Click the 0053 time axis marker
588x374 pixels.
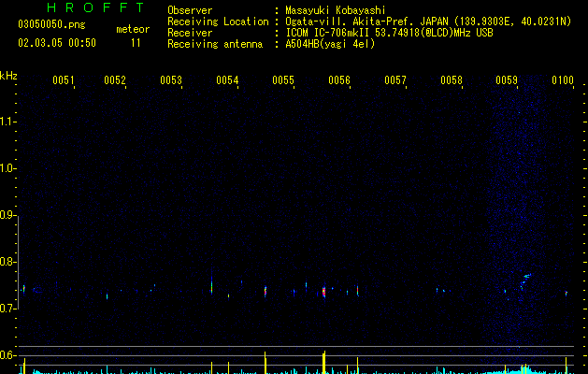click(x=171, y=79)
